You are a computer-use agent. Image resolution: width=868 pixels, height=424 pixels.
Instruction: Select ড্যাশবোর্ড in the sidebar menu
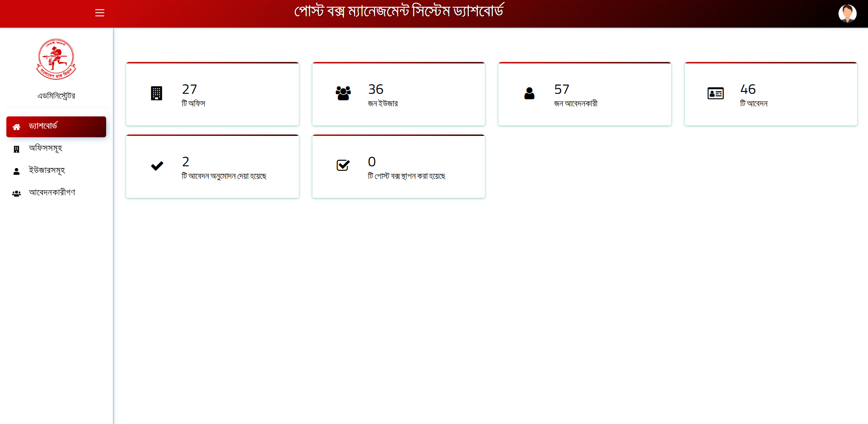click(43, 126)
